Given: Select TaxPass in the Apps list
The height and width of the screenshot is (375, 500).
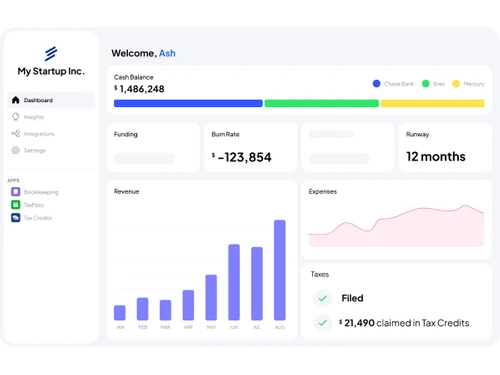Looking at the screenshot, I should (27, 205).
